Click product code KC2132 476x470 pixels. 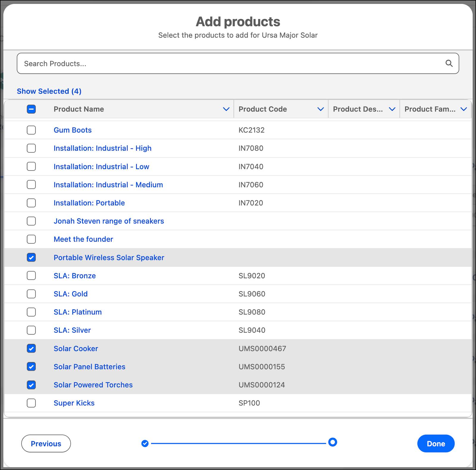pyautogui.click(x=252, y=130)
